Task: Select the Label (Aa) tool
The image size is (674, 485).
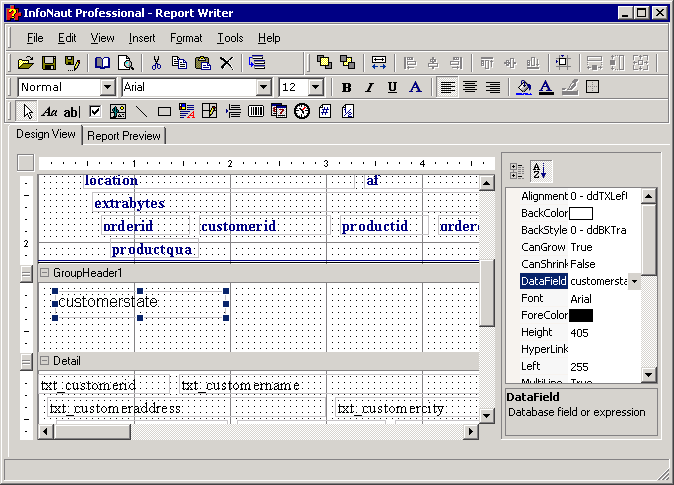Action: [x=49, y=112]
